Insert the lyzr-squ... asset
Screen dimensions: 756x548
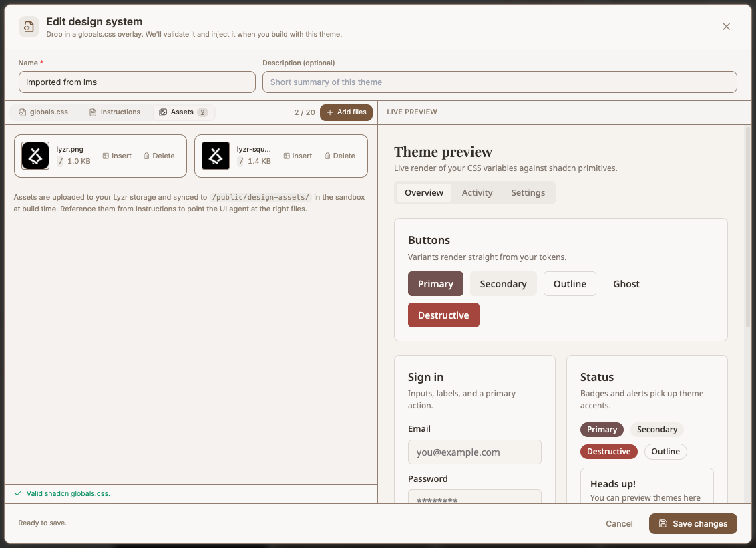pyautogui.click(x=297, y=156)
